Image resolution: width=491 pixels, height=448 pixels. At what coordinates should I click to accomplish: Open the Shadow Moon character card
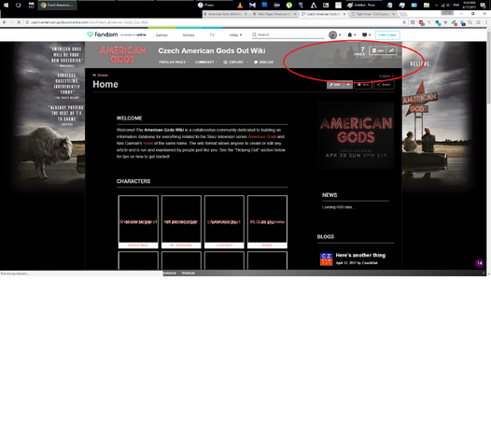pyautogui.click(x=138, y=221)
